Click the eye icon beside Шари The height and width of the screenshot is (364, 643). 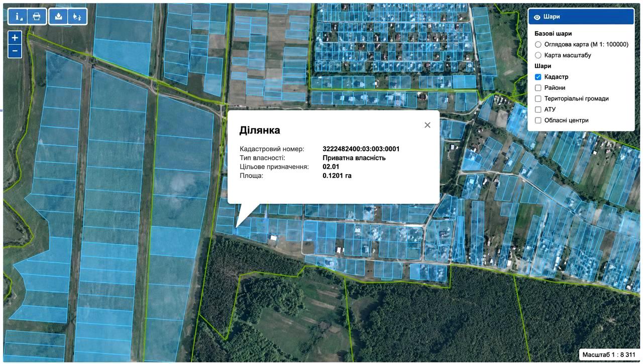coord(537,17)
